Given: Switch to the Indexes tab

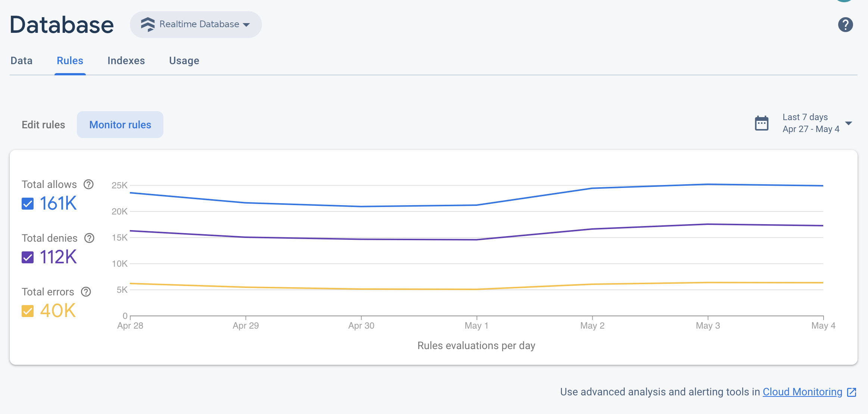Looking at the screenshot, I should [x=126, y=60].
